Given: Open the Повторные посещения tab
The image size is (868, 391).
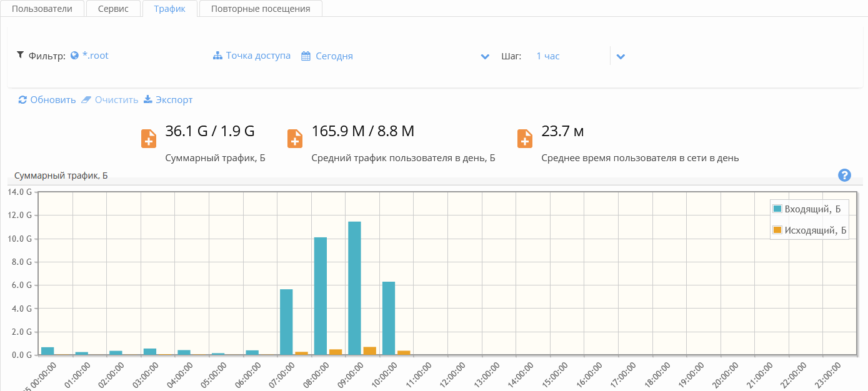Looking at the screenshot, I should click(x=261, y=9).
